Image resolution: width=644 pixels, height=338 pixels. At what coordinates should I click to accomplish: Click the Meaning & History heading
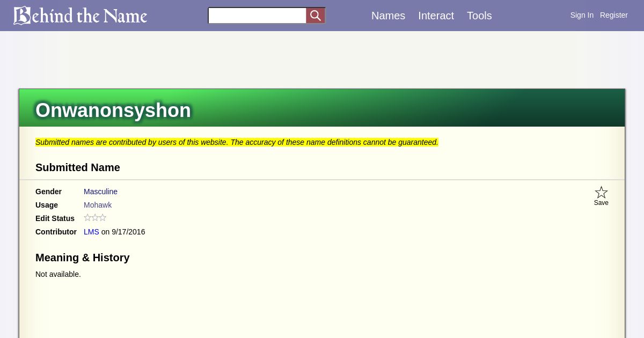click(83, 258)
